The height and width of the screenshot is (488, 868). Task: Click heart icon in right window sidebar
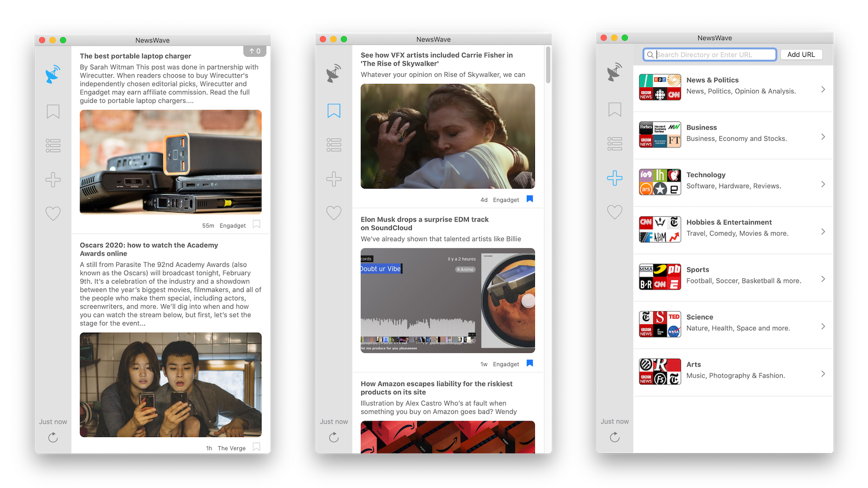pyautogui.click(x=615, y=212)
